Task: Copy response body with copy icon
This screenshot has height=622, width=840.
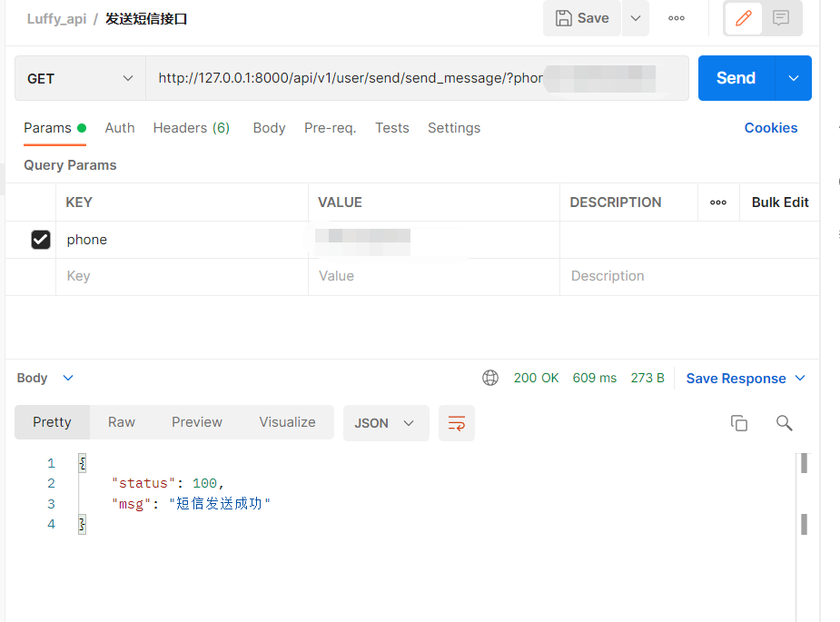Action: 739,423
